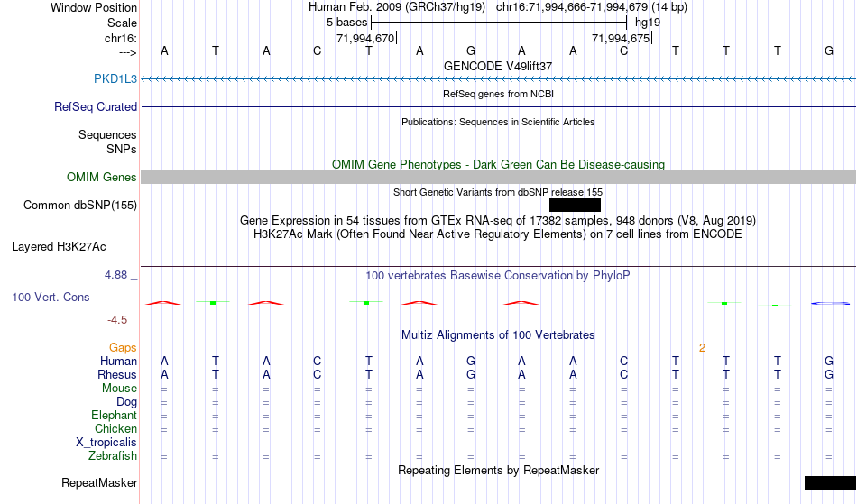
Task: Click the 5 bases scale text
Action: (347, 23)
